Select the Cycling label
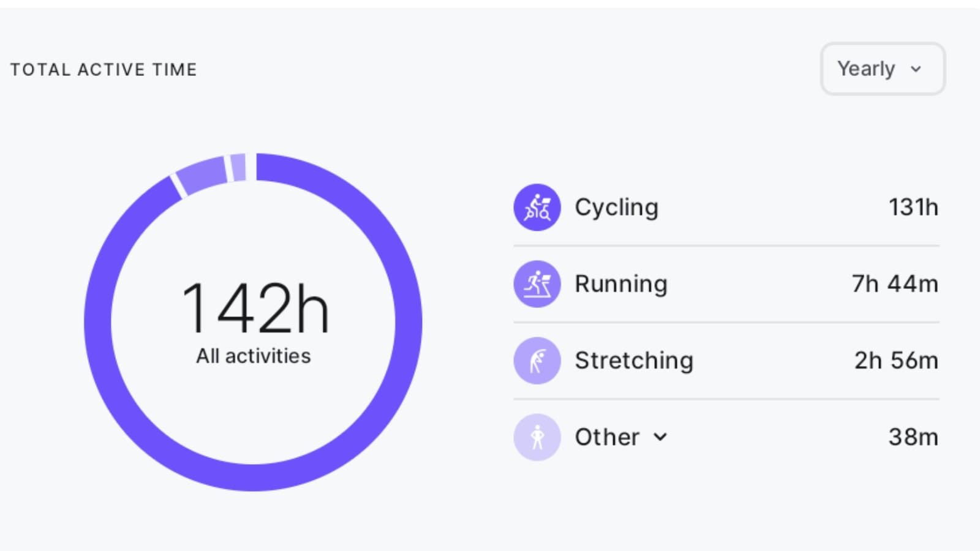This screenshot has width=980, height=551. click(616, 208)
